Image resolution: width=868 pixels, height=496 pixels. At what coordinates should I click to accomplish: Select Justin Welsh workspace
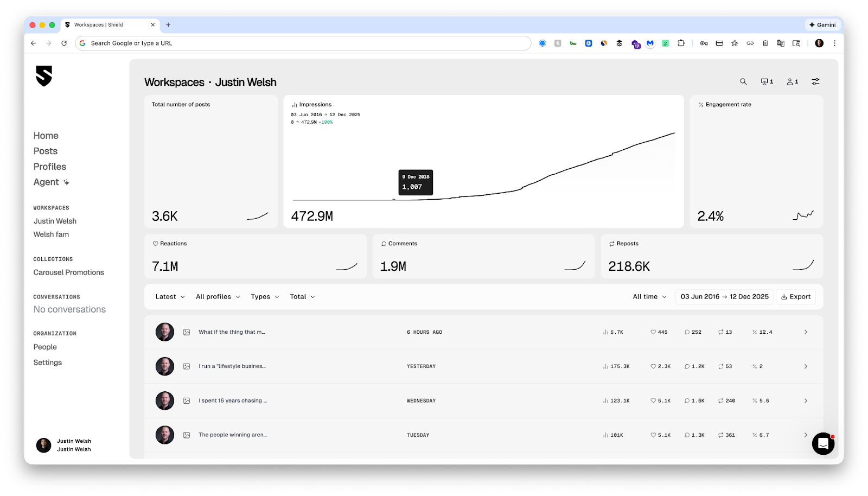(55, 221)
